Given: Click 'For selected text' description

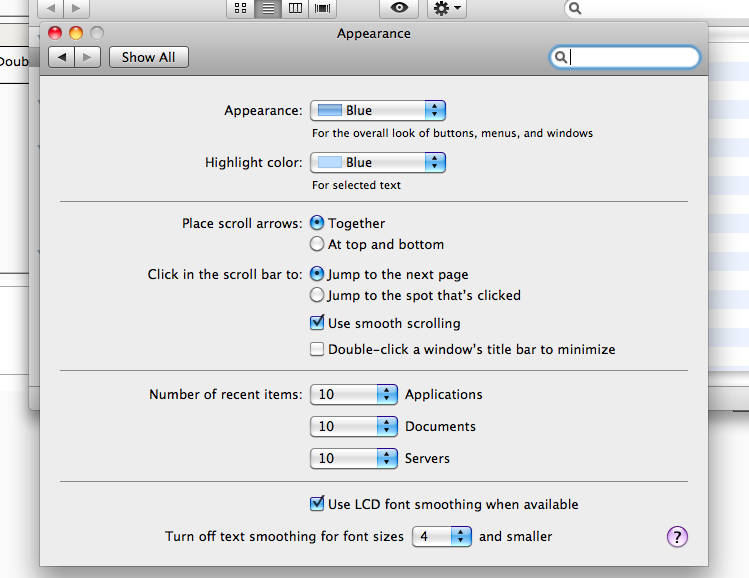Looking at the screenshot, I should coord(356,185).
